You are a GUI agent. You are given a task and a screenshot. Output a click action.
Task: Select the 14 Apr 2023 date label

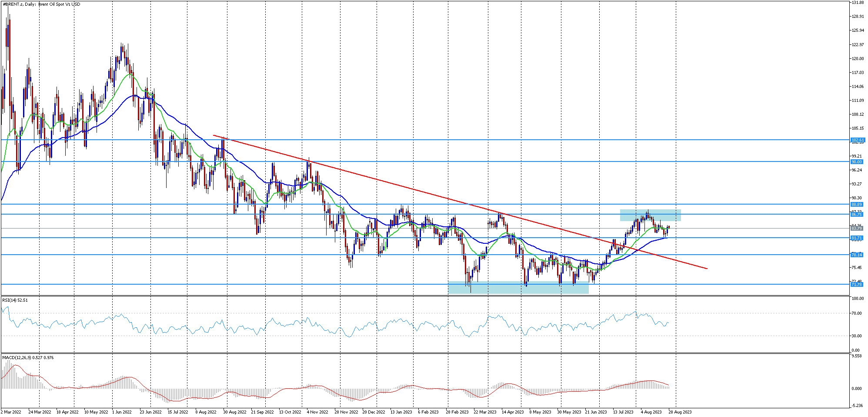pyautogui.click(x=512, y=412)
